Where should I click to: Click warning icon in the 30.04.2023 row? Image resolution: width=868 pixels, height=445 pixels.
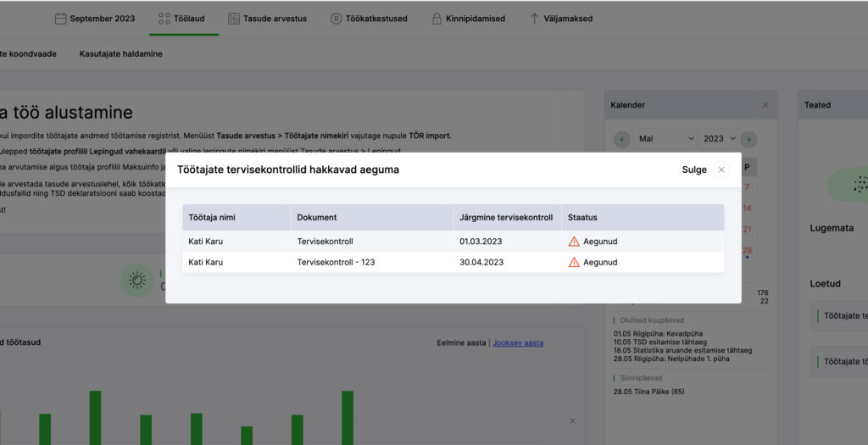(574, 263)
